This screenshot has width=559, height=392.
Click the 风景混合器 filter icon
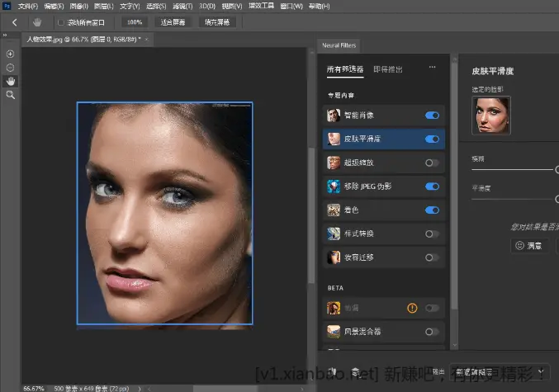[x=334, y=332]
